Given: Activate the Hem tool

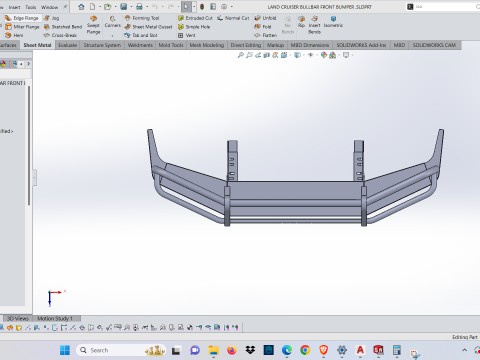Looking at the screenshot, I should 14,35.
